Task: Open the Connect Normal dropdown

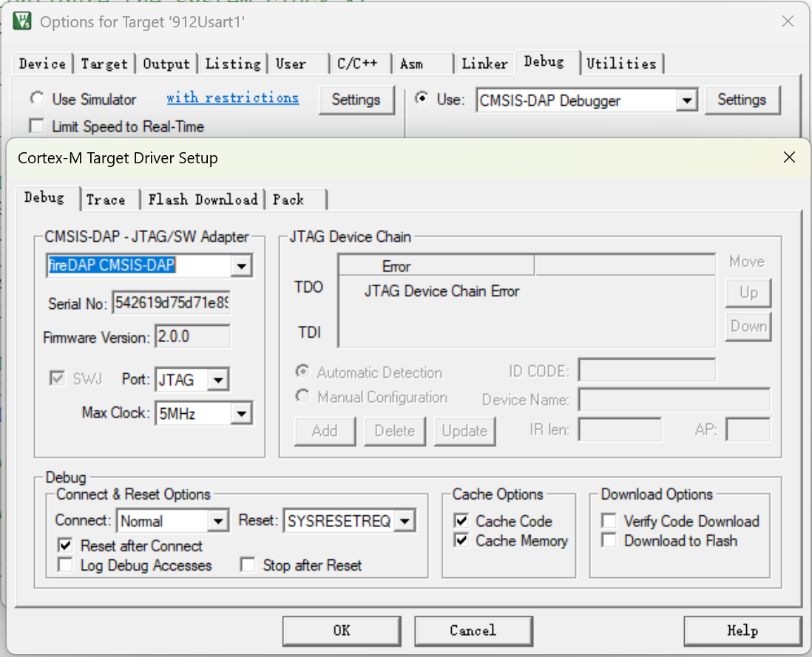Action: coord(218,521)
